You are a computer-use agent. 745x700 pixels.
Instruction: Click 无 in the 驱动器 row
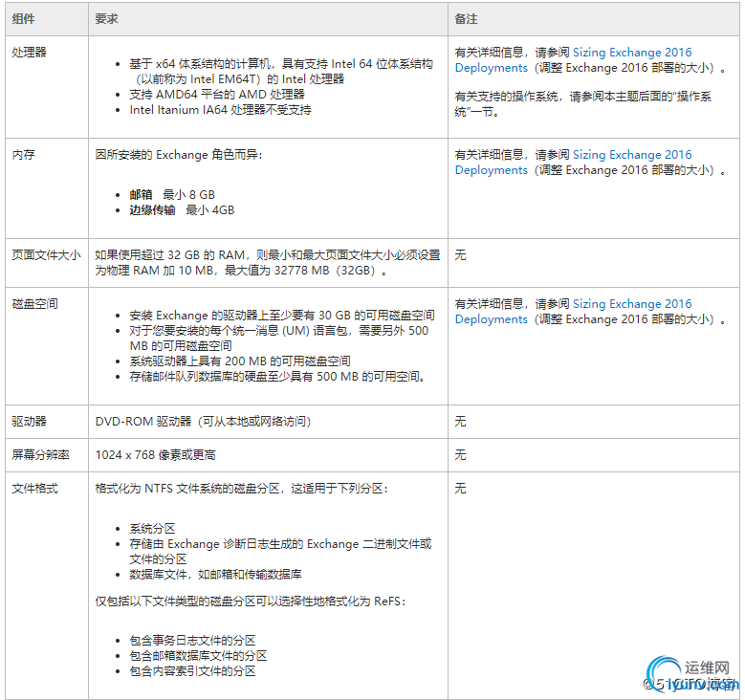pyautogui.click(x=460, y=421)
